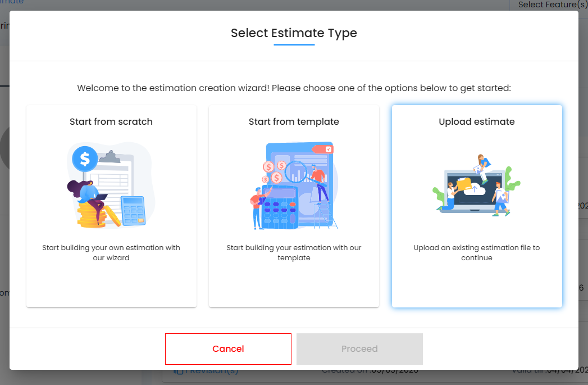This screenshot has width=588, height=385.
Task: Pick the Upload estimate option
Action: 477,206
